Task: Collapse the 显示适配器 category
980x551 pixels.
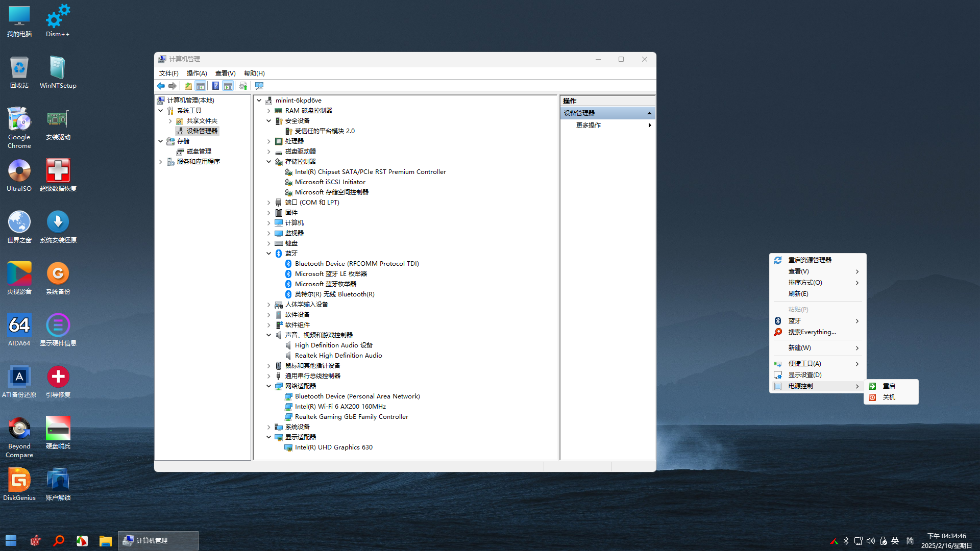Action: tap(269, 437)
